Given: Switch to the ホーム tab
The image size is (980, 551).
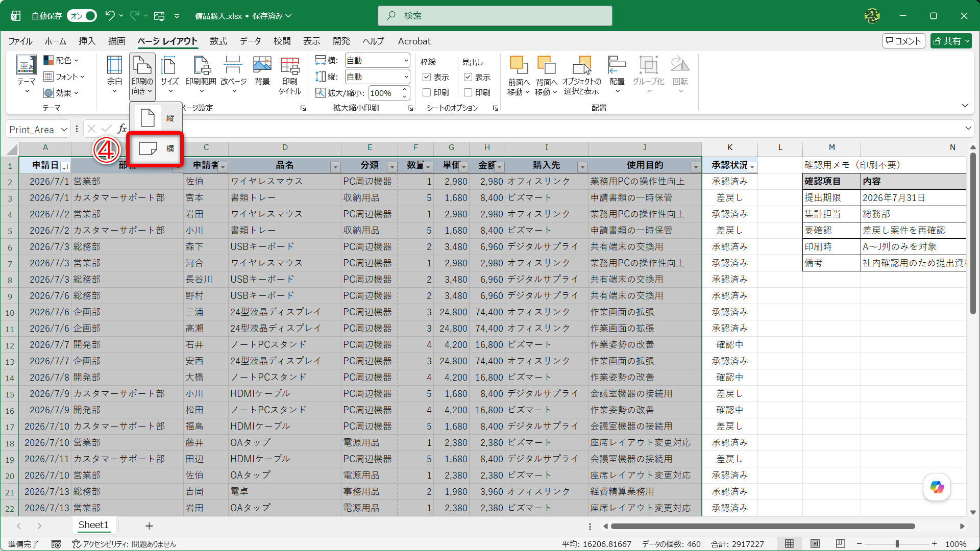Looking at the screenshot, I should pyautogui.click(x=55, y=41).
